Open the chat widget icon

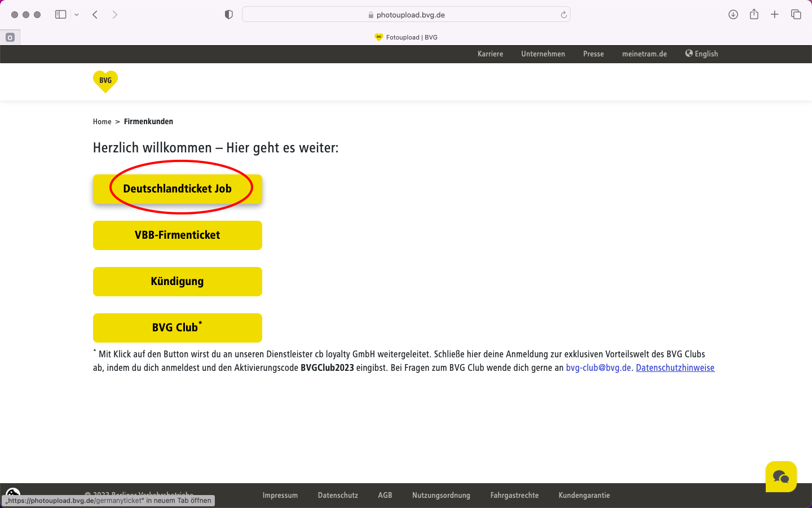(x=781, y=477)
